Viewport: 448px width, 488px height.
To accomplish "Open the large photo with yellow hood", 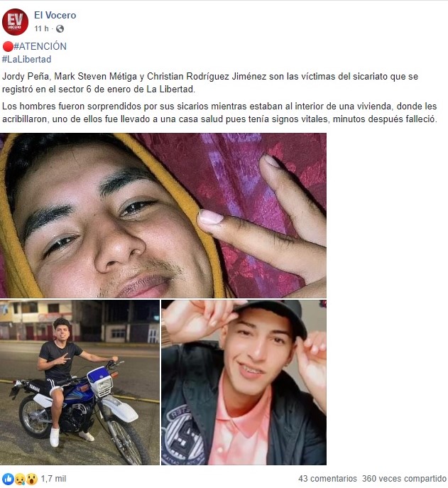I will [163, 215].
